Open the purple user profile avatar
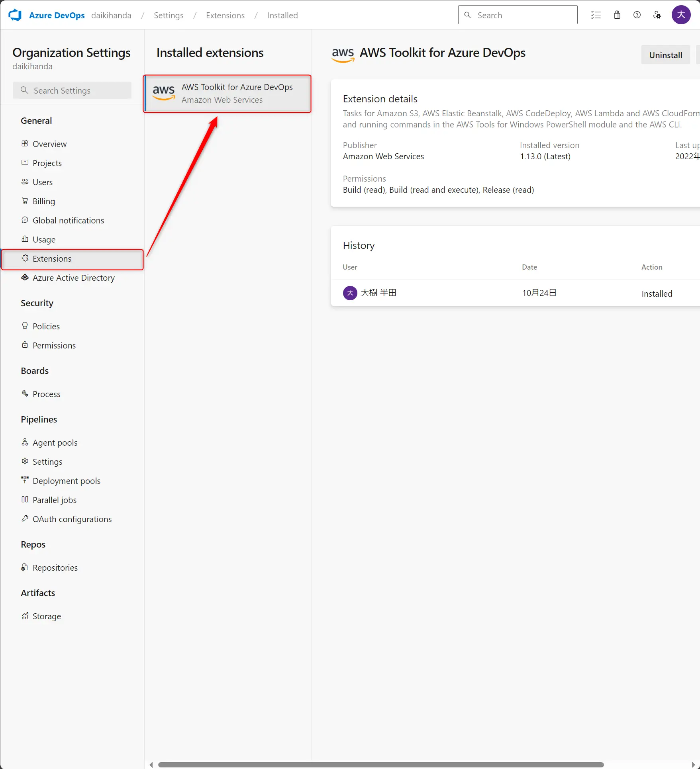 [x=681, y=15]
